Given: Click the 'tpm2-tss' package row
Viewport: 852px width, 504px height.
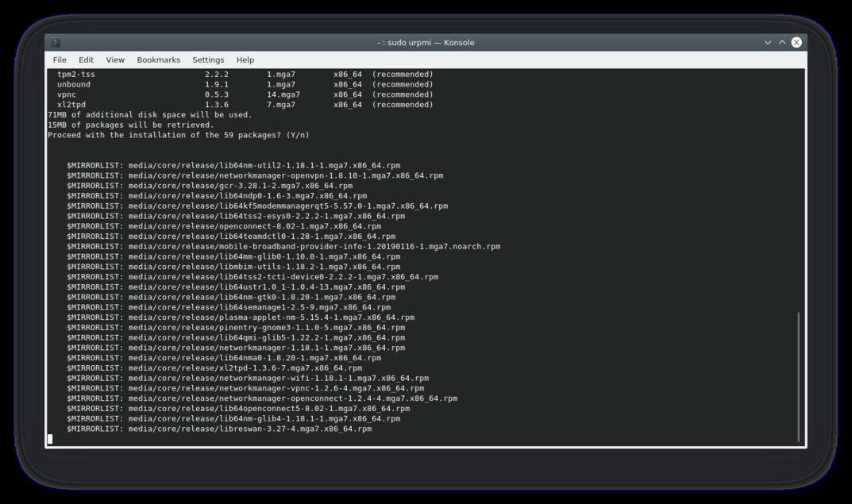Looking at the screenshot, I should 245,75.
